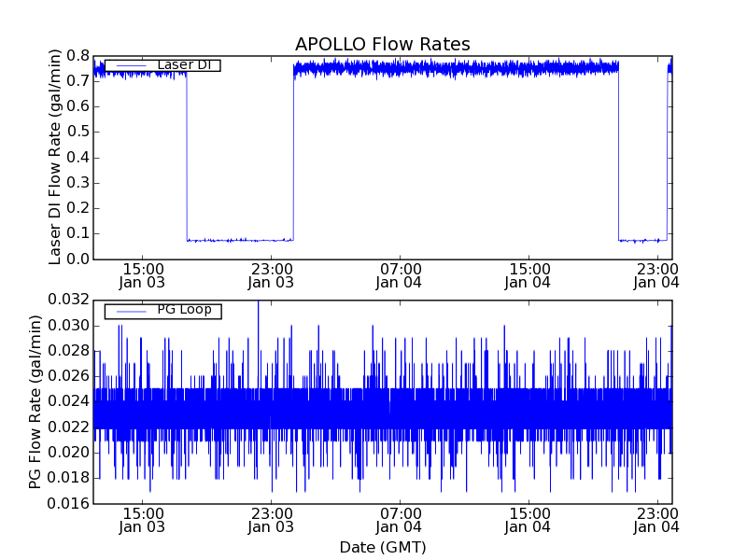Click the 0.016 tick label on bottom chart

point(68,503)
